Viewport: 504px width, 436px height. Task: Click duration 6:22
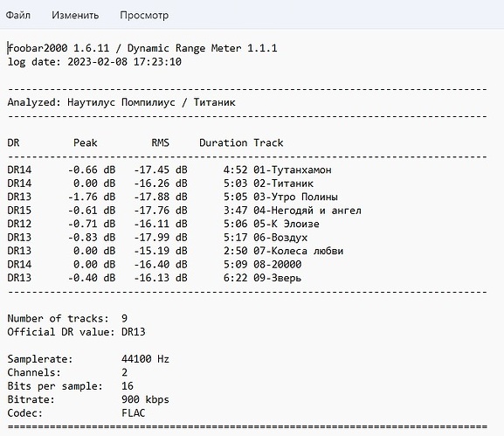[236, 278]
